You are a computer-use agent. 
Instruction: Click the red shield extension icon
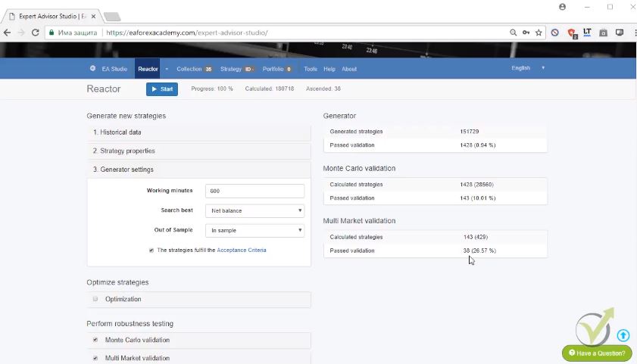572,33
